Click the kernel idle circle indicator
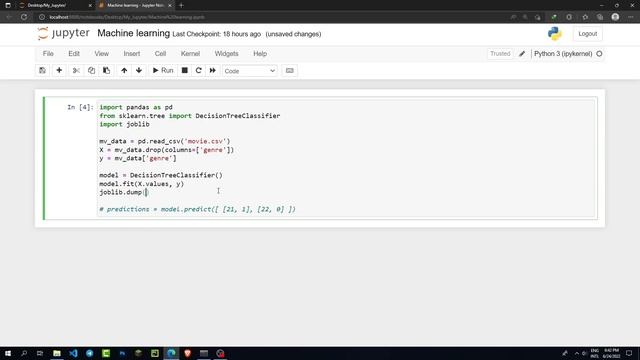This screenshot has height=360, width=640. (599, 54)
